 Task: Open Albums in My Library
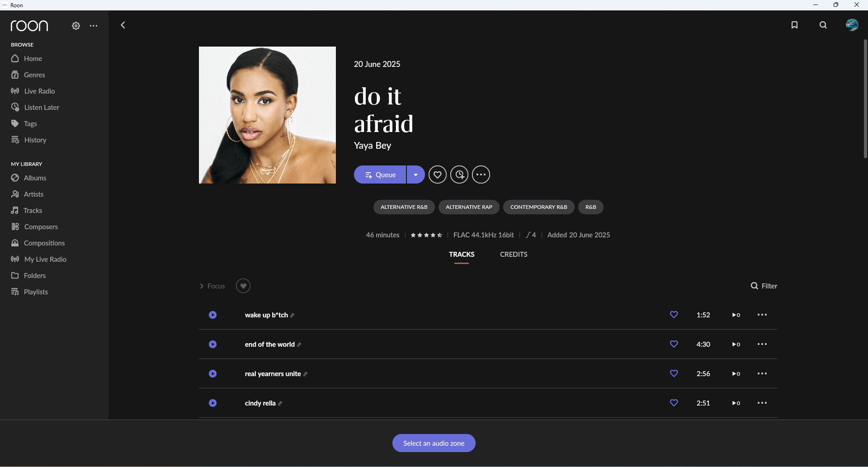(35, 178)
